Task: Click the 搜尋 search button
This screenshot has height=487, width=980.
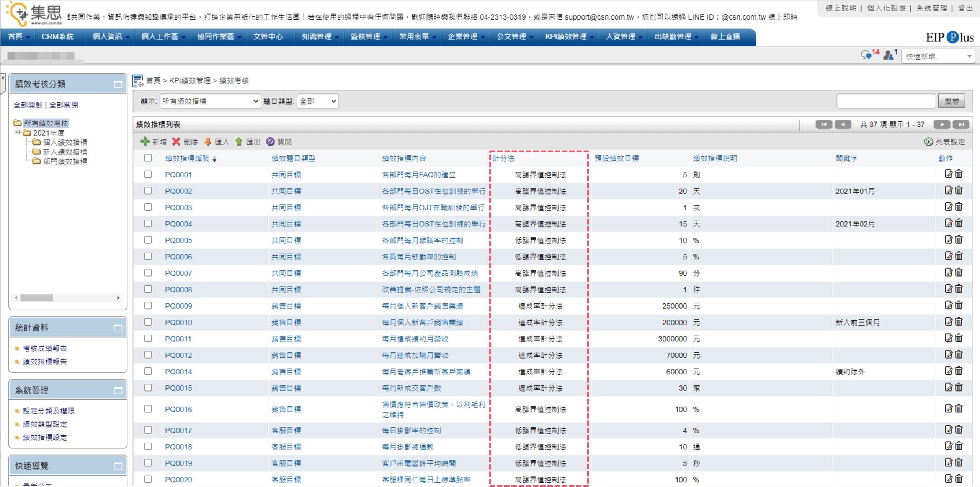Action: click(x=951, y=101)
